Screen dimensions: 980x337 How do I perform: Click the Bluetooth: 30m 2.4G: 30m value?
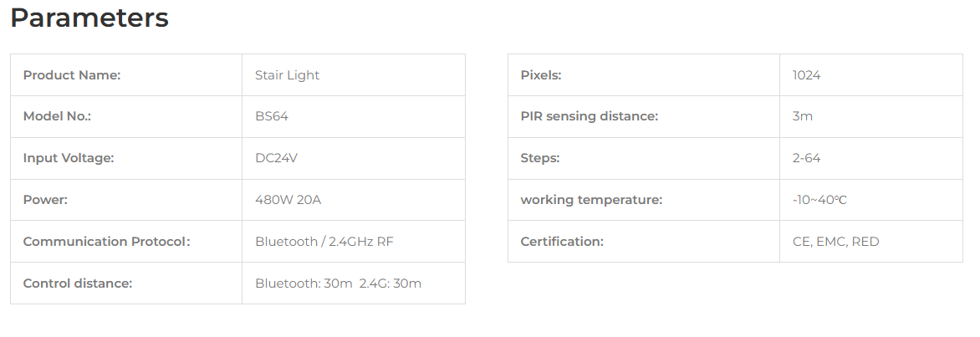[338, 283]
